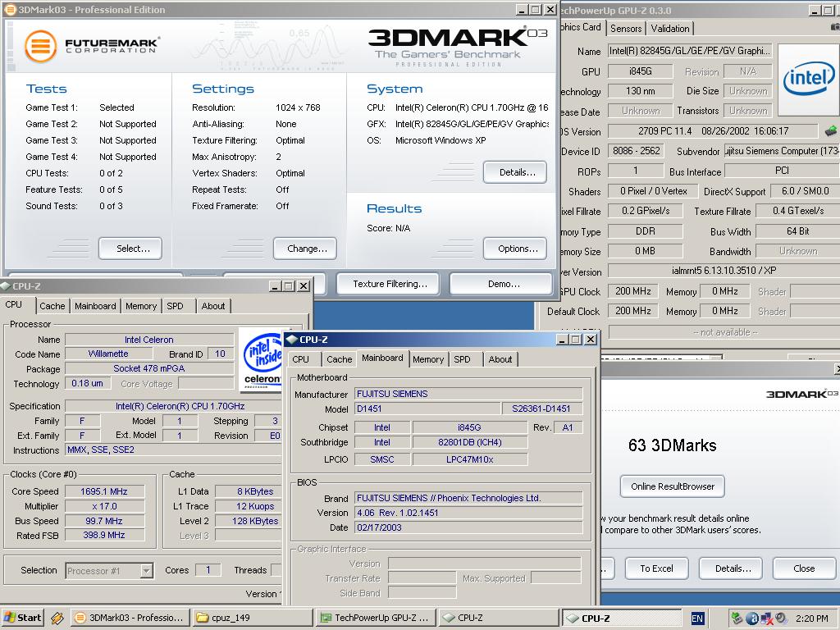Viewport: 840px width, 630px height.
Task: Export results with To Excel
Action: (x=656, y=568)
